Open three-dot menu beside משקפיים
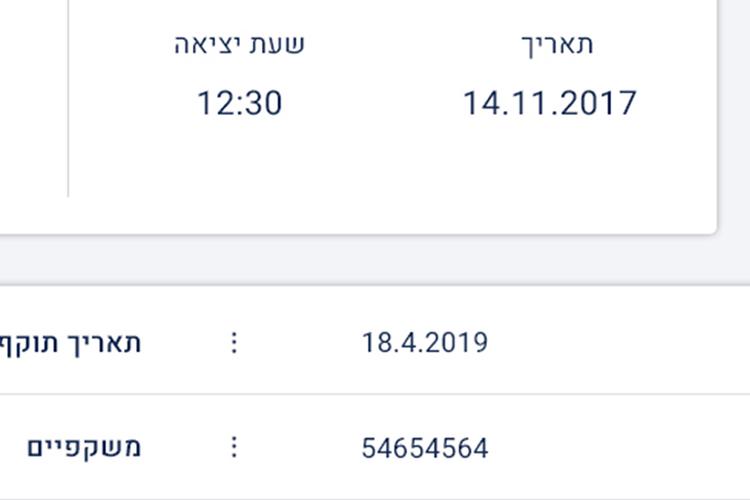 pos(234,447)
